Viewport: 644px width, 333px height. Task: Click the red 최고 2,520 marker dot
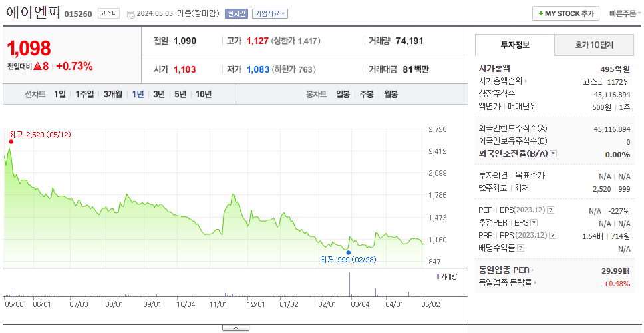click(11, 141)
